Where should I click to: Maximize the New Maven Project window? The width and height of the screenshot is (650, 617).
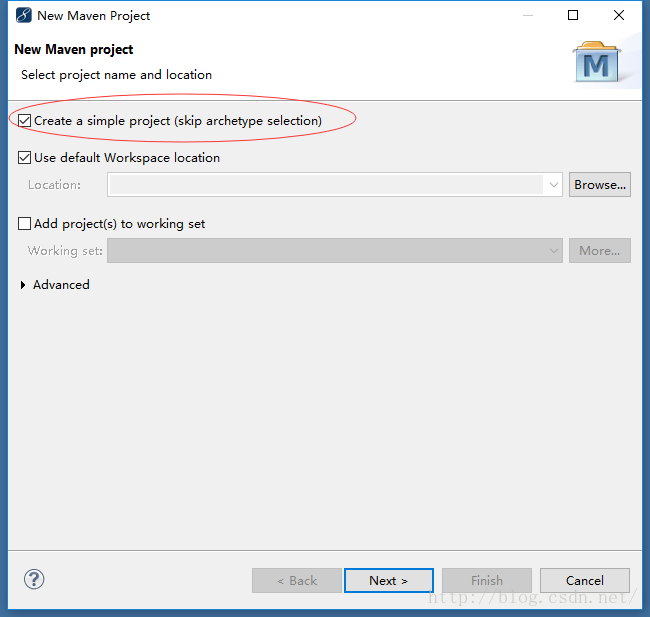(573, 16)
